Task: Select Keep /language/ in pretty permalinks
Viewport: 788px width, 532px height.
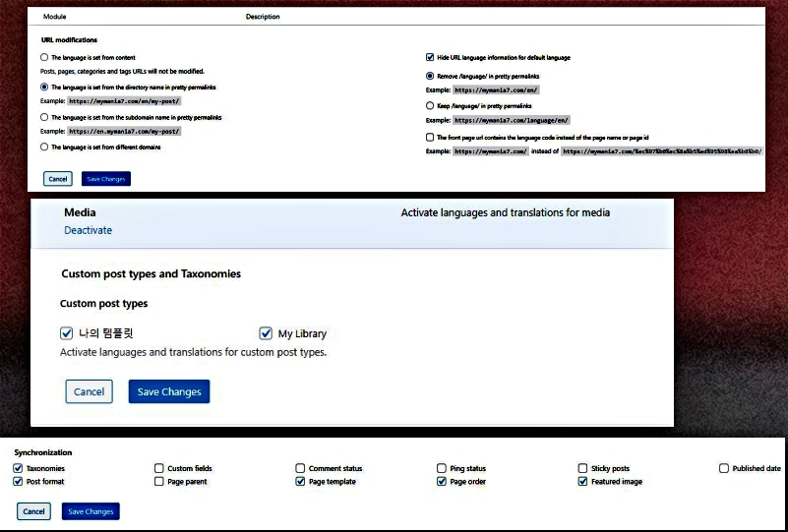Action: (430, 106)
